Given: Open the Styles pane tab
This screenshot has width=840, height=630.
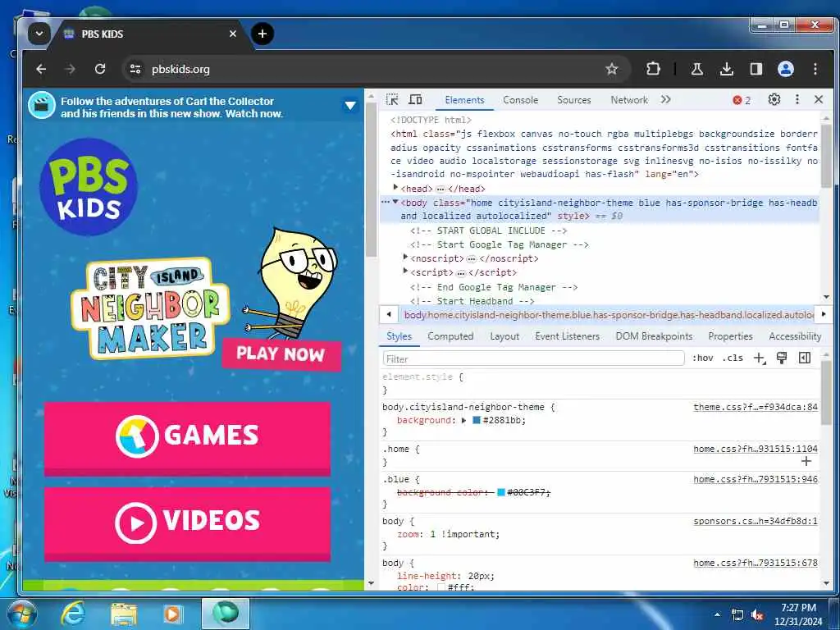Looking at the screenshot, I should click(x=399, y=336).
